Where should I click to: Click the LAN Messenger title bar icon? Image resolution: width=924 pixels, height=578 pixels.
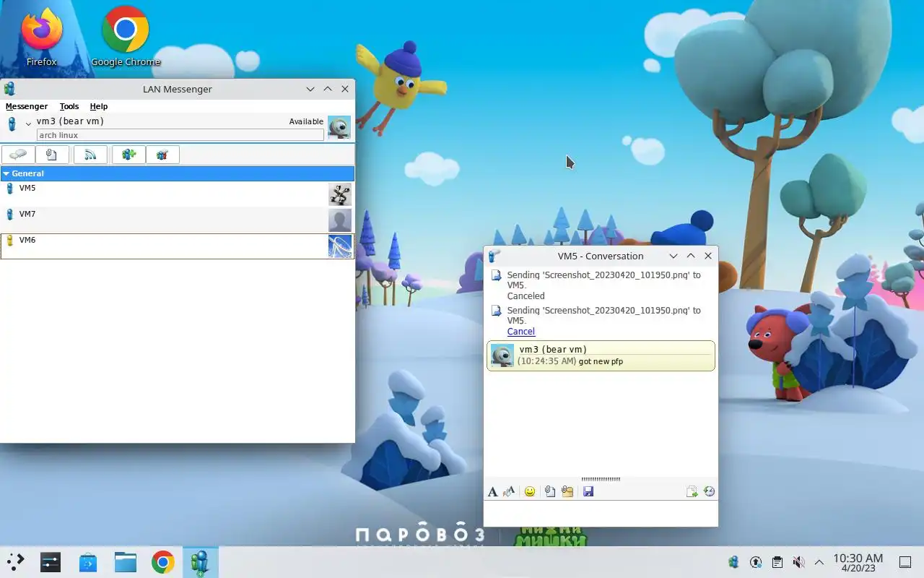coord(9,89)
